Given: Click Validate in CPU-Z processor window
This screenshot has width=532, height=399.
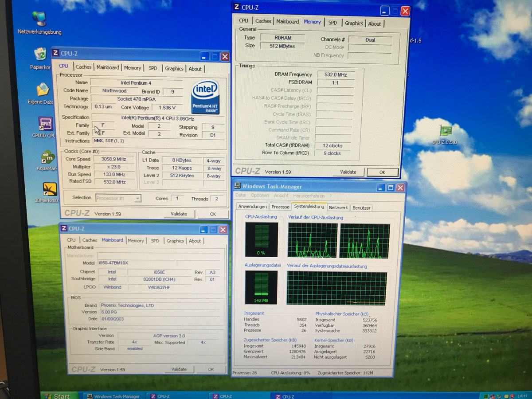Looking at the screenshot, I should coord(179,214).
